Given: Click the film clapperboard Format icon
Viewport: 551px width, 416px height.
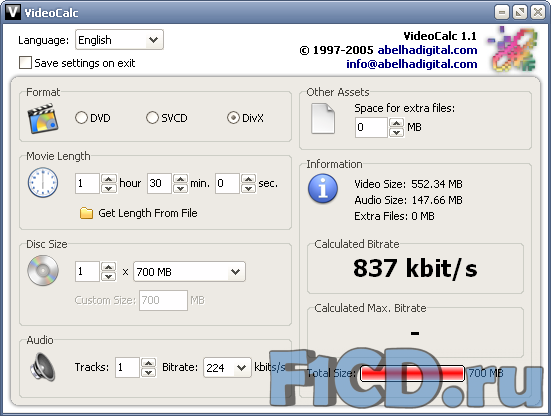Looking at the screenshot, I should click(43, 118).
